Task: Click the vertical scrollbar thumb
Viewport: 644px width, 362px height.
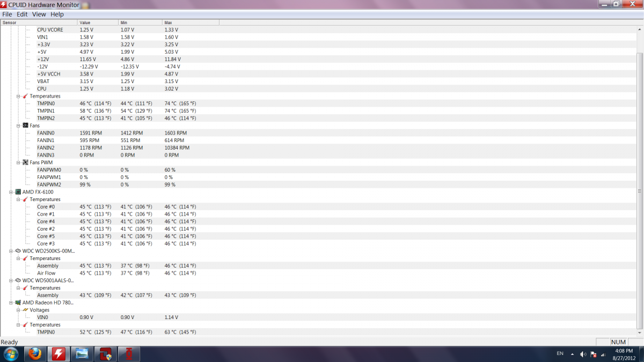Action: coord(639,191)
